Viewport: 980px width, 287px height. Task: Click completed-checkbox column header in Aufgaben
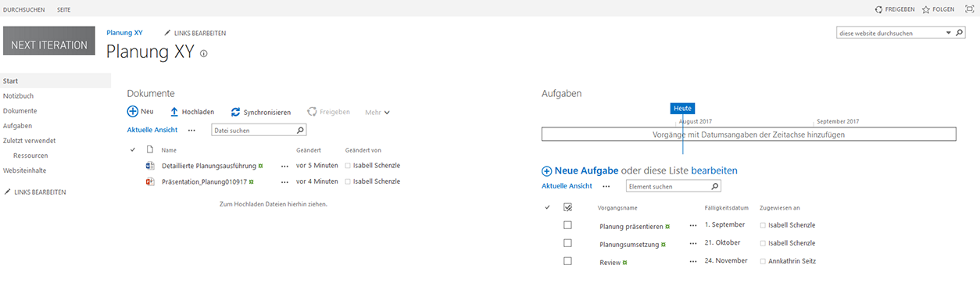click(x=568, y=207)
